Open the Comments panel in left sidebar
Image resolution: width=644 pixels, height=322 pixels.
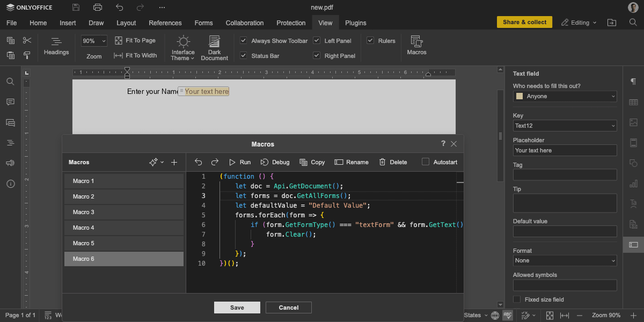click(x=10, y=102)
